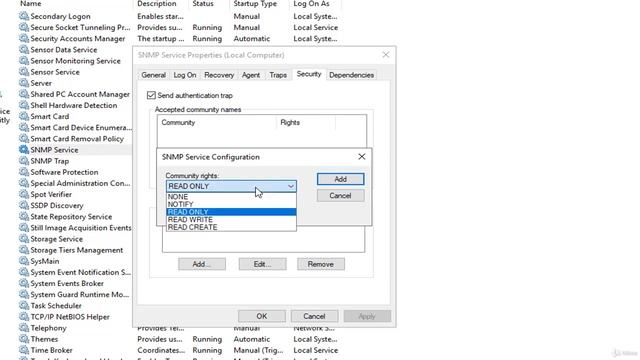This screenshot has width=640, height=360.
Task: Click the Server service gear icon
Action: [24, 83]
